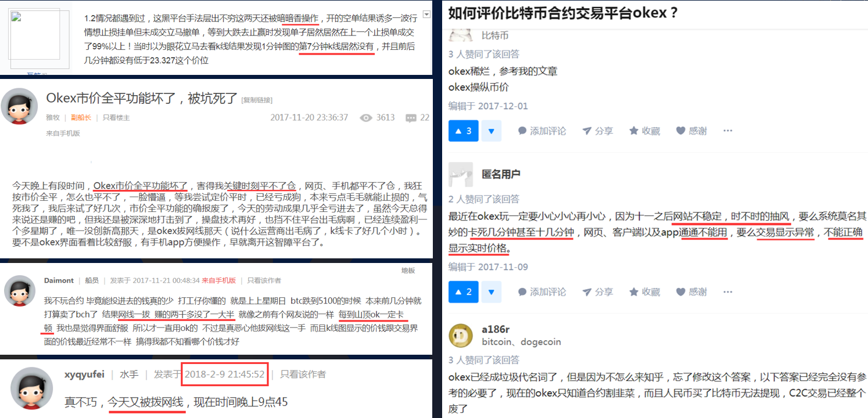Image resolution: width=868 pixels, height=418 pixels.
Task: Click 收藏 star under the 2017-12-01 answer
Action: (x=644, y=131)
